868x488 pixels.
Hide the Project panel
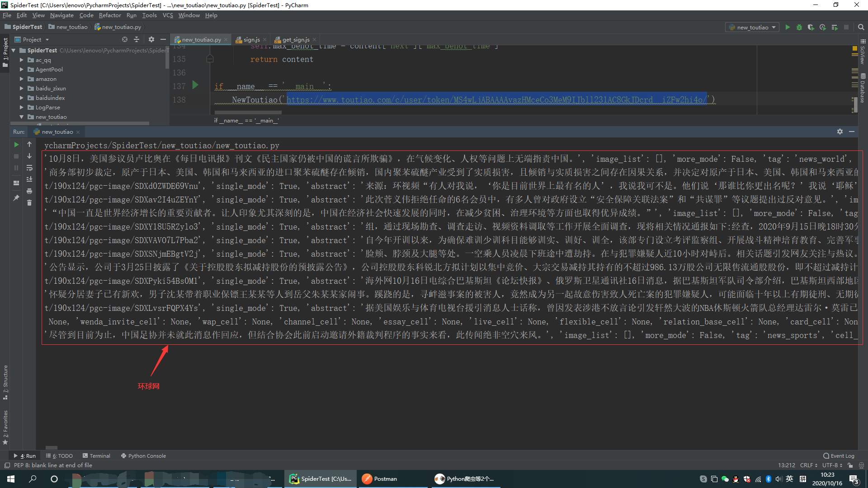(x=163, y=40)
